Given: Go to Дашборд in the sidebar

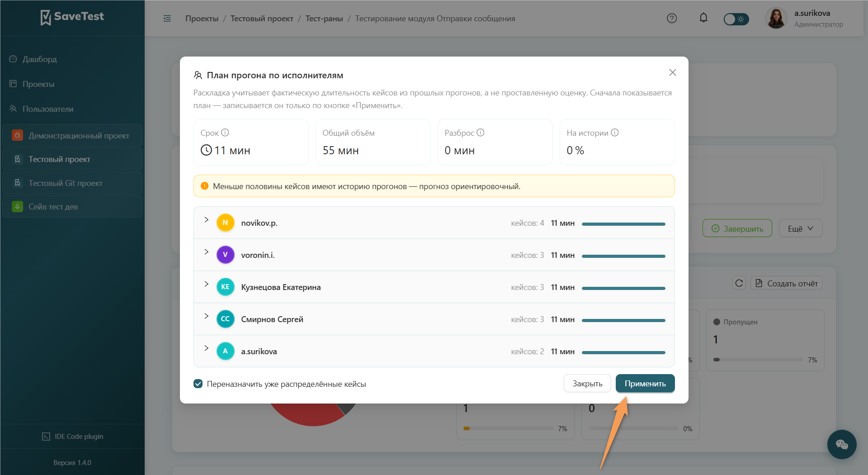Looking at the screenshot, I should [x=40, y=59].
